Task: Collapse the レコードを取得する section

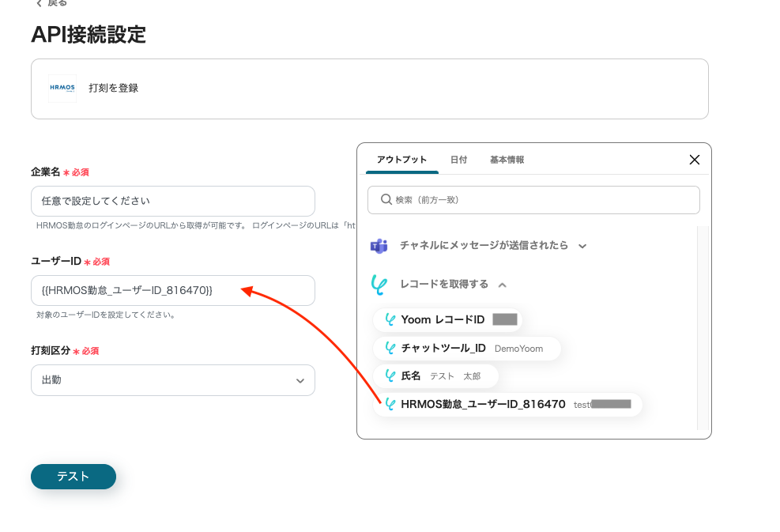Action: coord(503,285)
